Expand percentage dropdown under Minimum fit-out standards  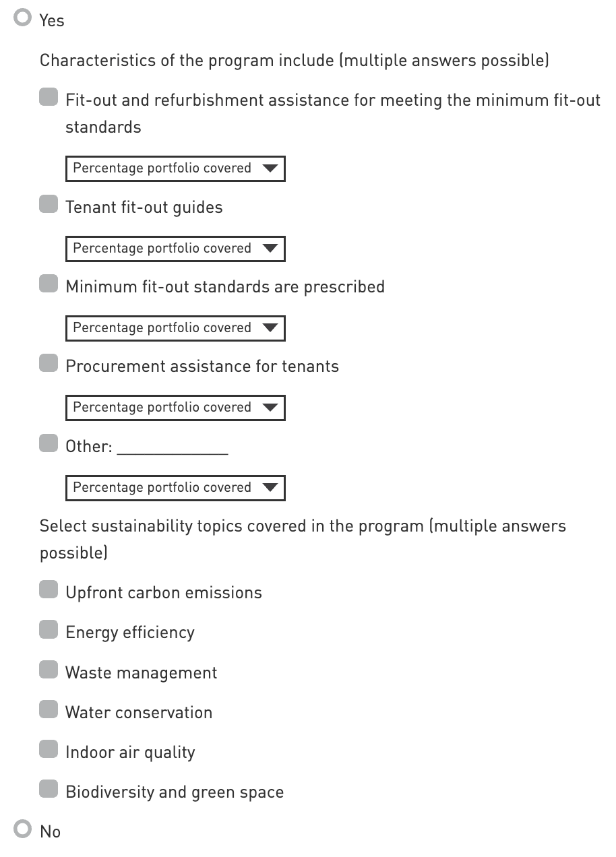(x=175, y=328)
